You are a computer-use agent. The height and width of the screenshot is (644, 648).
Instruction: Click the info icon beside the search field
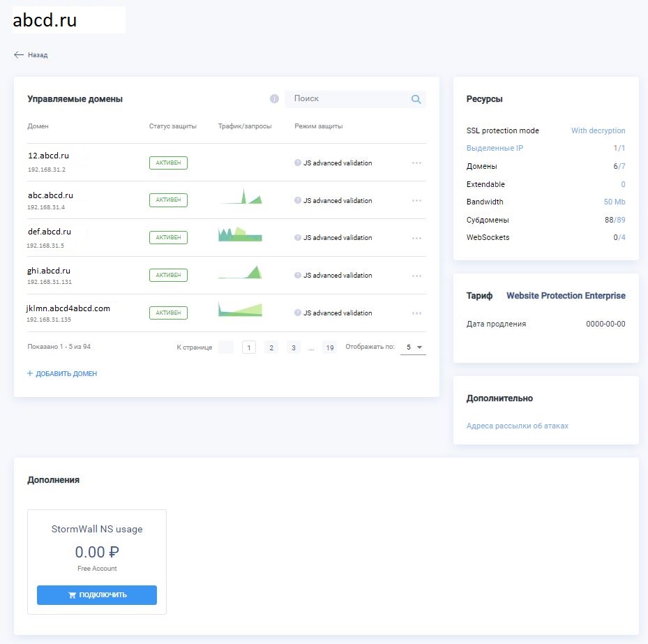274,99
